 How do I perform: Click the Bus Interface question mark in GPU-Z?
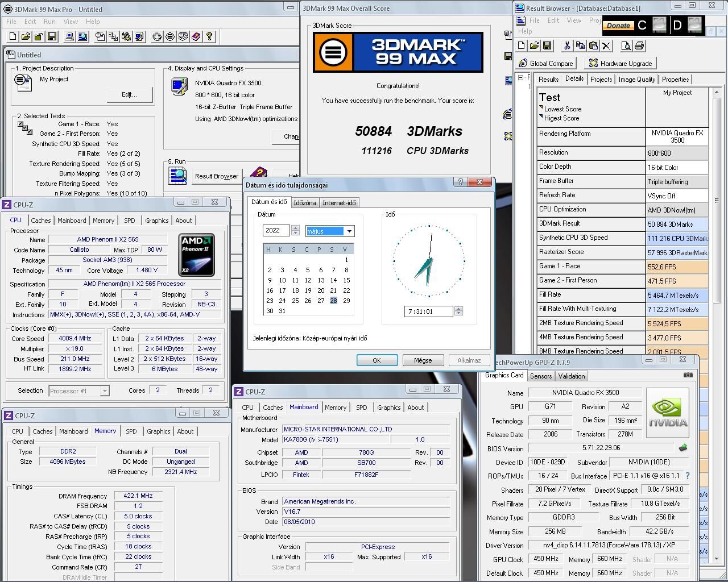click(x=687, y=476)
